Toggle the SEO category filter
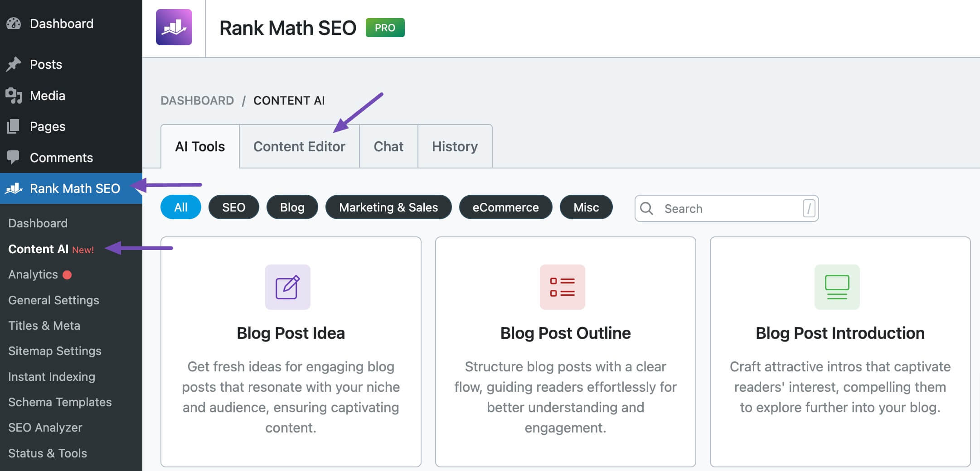980x471 pixels. coord(233,207)
